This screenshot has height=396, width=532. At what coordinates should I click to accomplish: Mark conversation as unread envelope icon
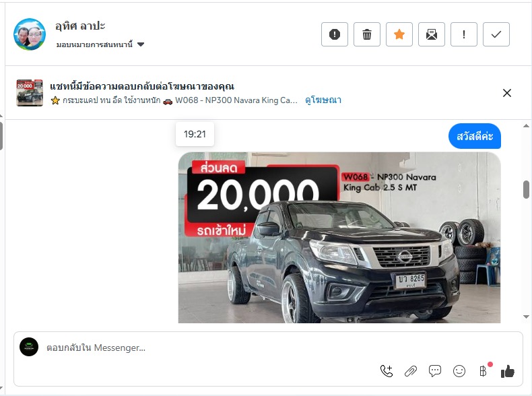click(432, 34)
